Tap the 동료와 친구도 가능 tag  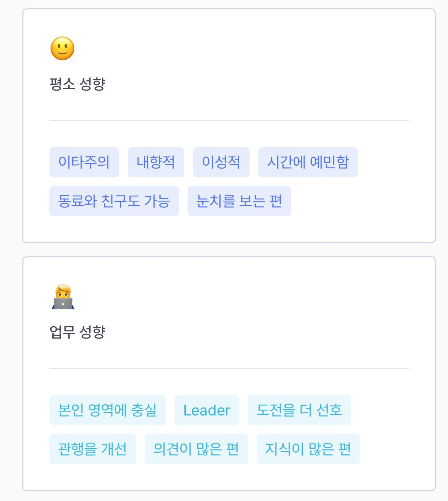(114, 201)
